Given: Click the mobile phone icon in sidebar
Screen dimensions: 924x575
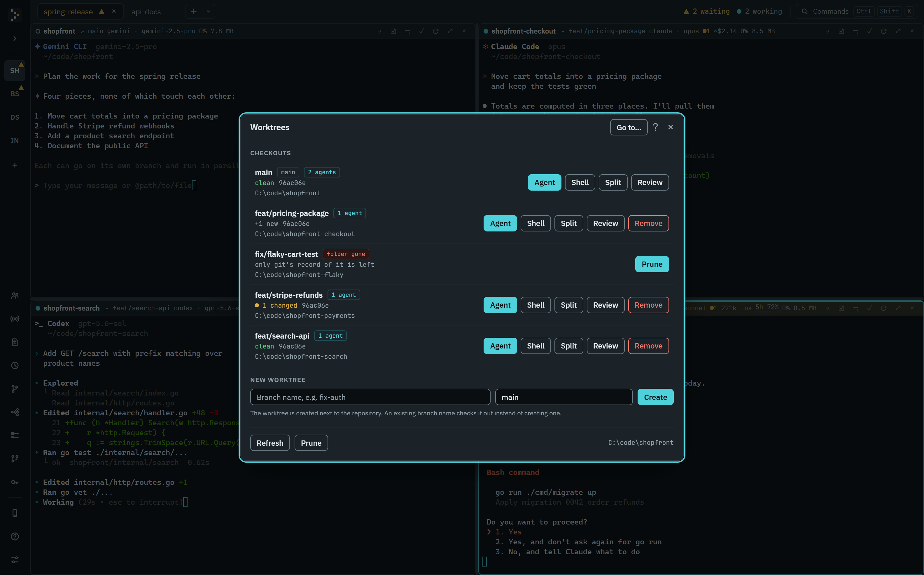Looking at the screenshot, I should [15, 513].
